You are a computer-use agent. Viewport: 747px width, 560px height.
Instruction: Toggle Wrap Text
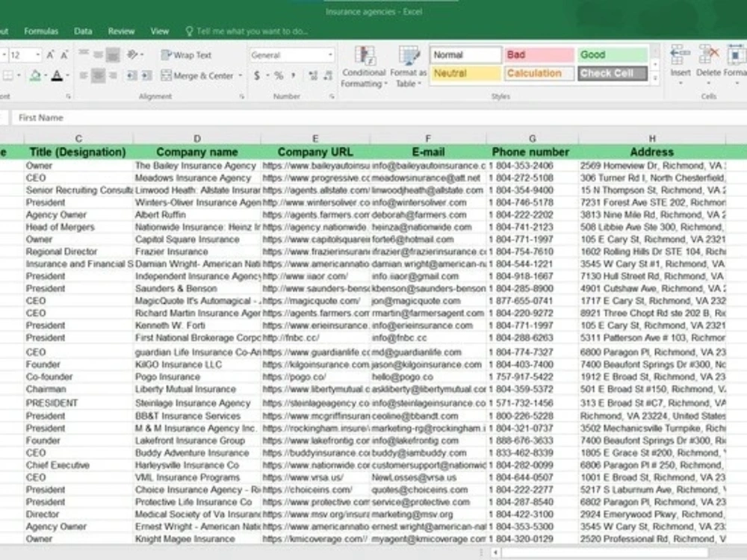click(x=186, y=55)
